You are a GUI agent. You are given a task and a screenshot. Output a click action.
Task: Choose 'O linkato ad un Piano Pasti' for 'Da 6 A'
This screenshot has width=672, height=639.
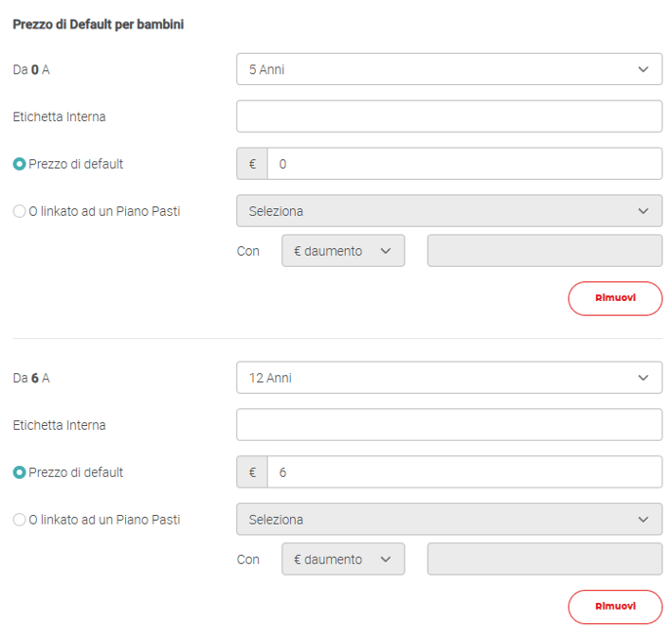click(20, 520)
